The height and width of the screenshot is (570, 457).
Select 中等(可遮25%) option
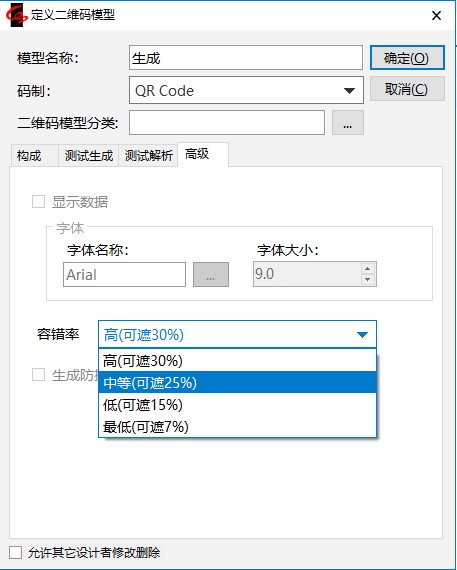pos(237,382)
